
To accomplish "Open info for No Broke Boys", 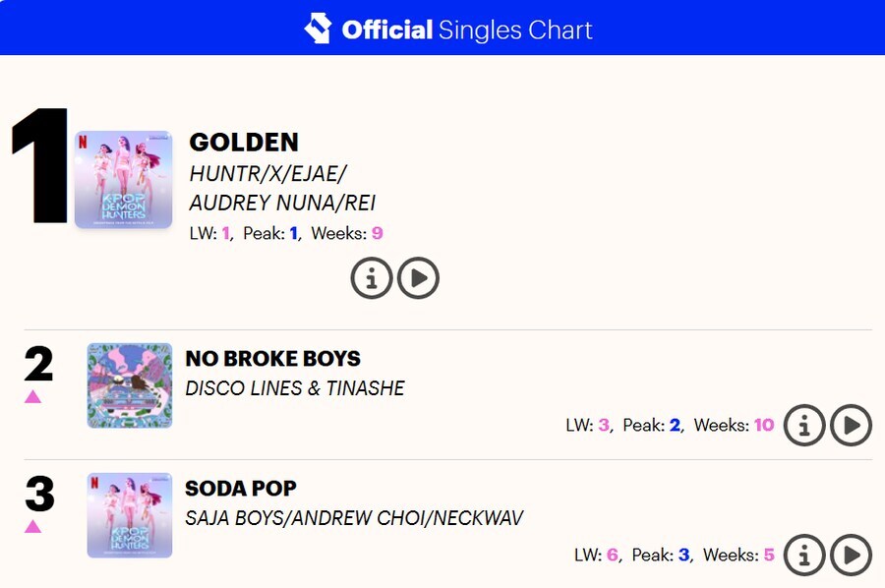I will tap(804, 426).
